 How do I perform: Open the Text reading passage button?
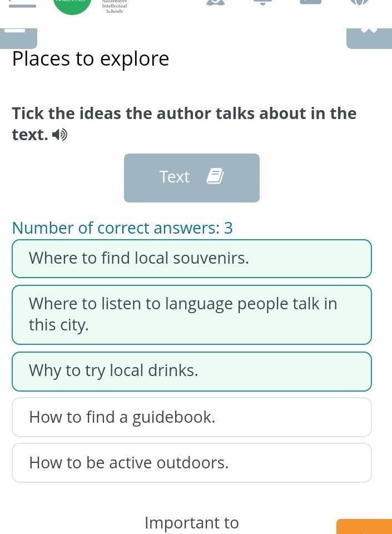[x=191, y=178]
